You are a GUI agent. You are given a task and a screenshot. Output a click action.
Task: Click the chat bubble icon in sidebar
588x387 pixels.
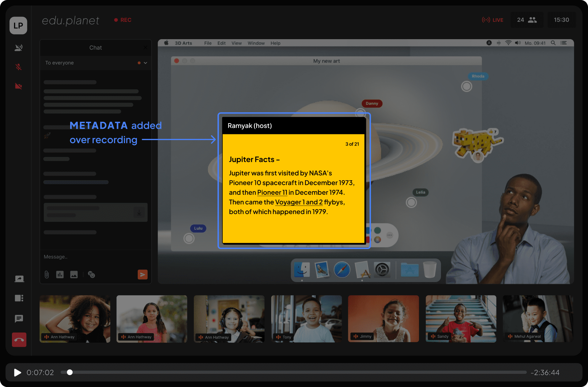click(x=19, y=318)
